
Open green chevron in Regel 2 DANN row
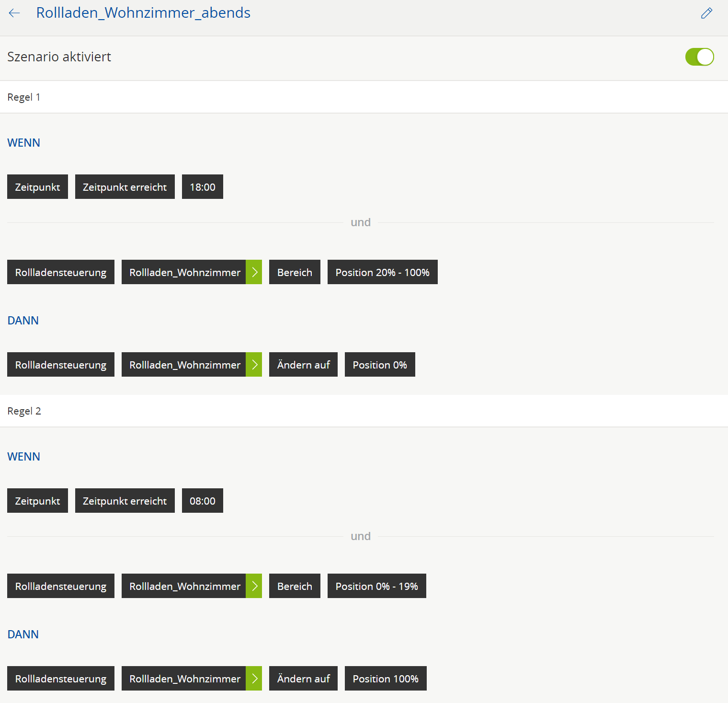254,679
